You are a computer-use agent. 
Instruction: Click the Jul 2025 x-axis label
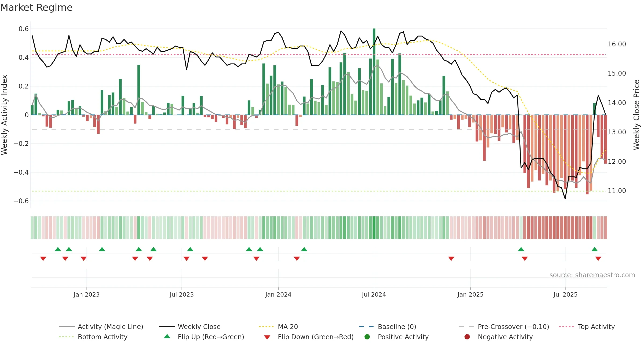tap(565, 294)
